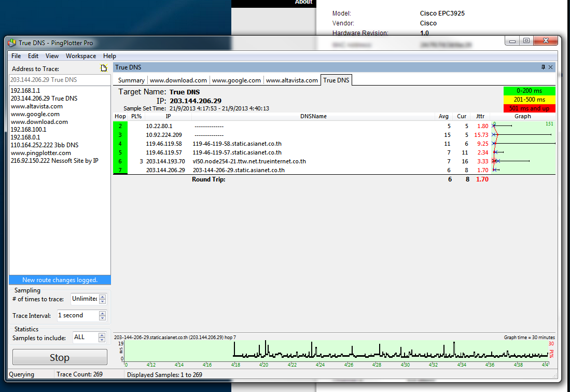
Task: Click the DNSName column header
Action: [313, 116]
